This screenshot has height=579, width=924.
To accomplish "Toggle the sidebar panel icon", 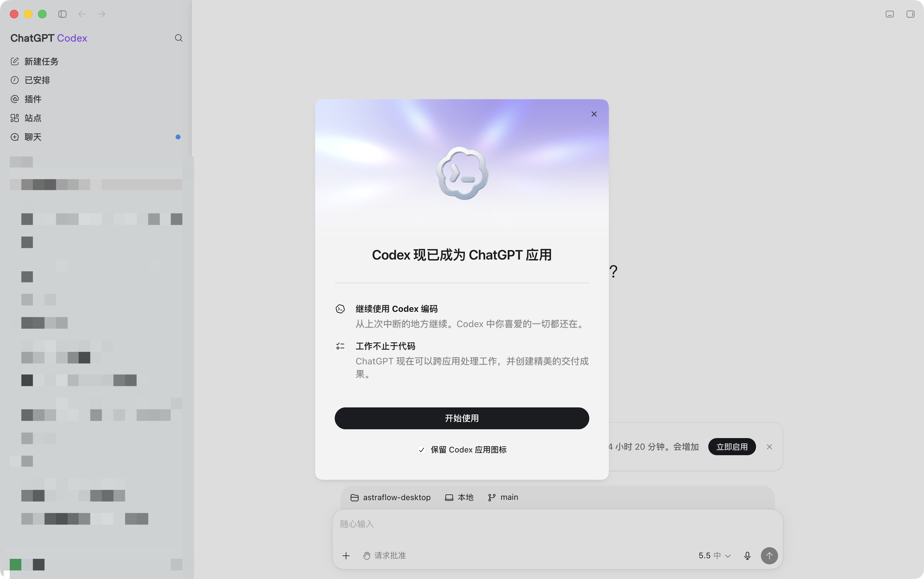I will tap(62, 14).
